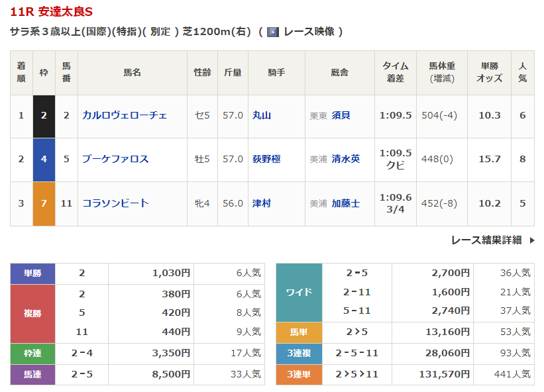This screenshot has height=392, width=544.
Task: Open trainer 清水英 profile
Action: point(346,159)
